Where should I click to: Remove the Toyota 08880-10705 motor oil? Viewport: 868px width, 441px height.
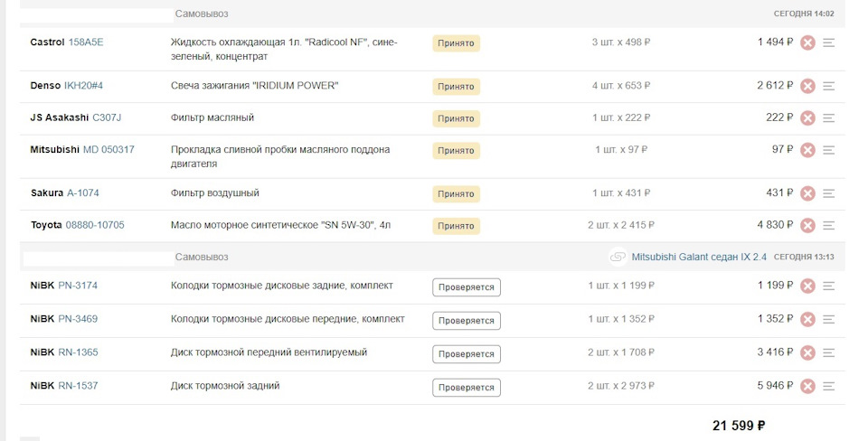(x=808, y=225)
